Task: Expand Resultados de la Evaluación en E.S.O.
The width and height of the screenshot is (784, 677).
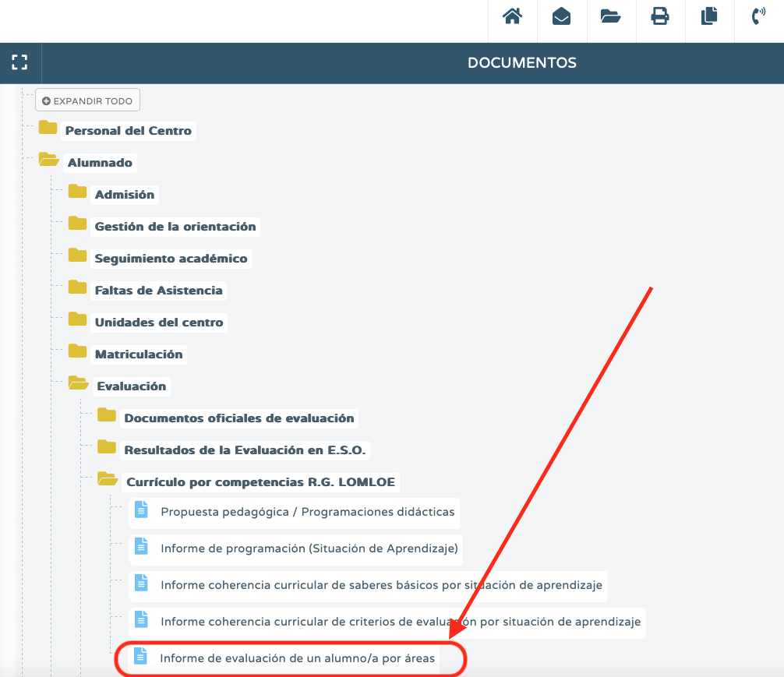Action: tap(245, 450)
